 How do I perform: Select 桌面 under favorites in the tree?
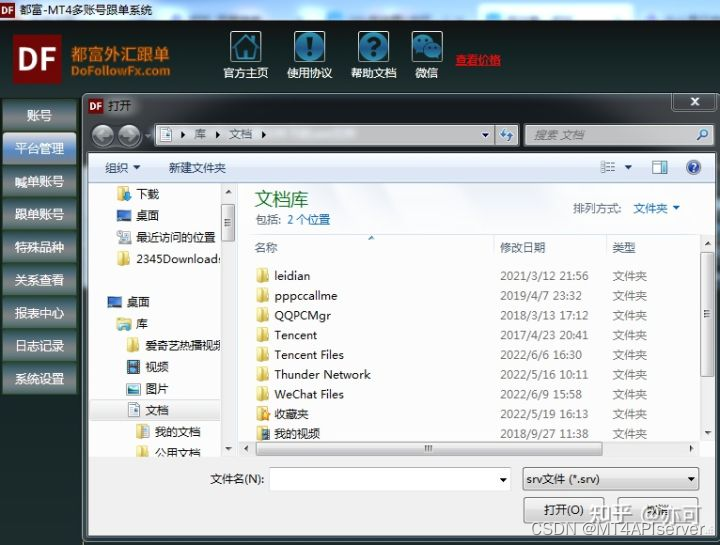(138, 215)
